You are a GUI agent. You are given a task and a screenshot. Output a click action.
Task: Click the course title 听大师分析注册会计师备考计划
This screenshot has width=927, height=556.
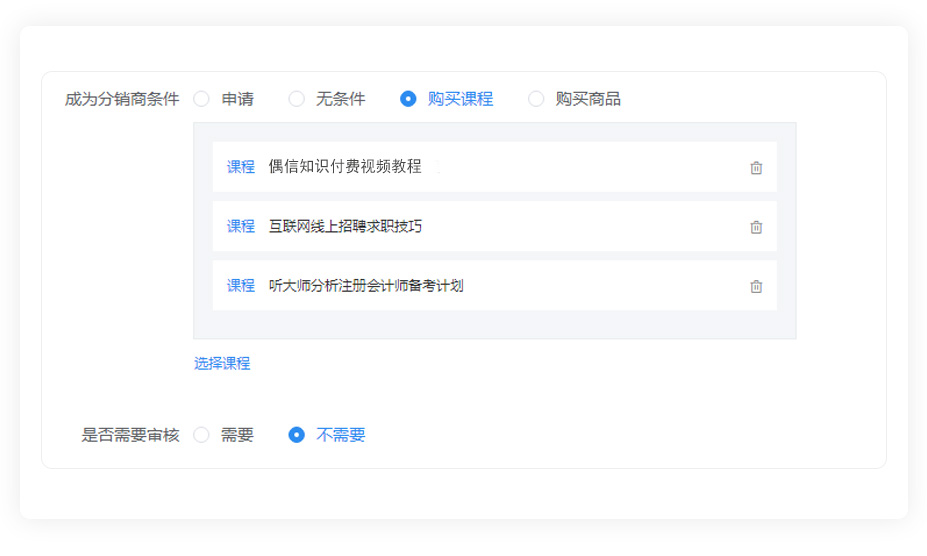click(x=366, y=286)
